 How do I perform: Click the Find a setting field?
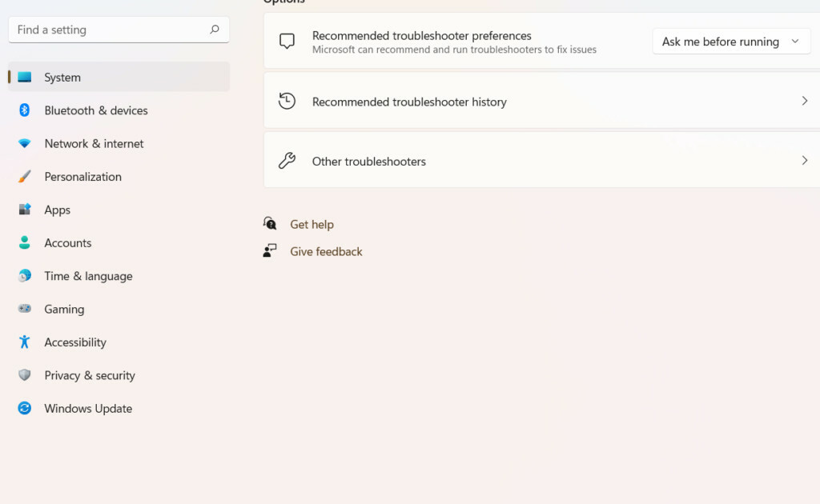pyautogui.click(x=108, y=30)
